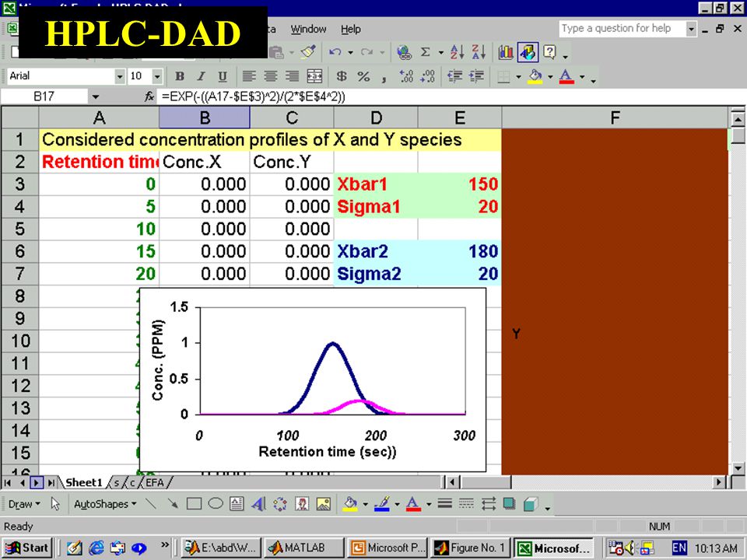The height and width of the screenshot is (560, 747).
Task: Open the AutoShapes menu
Action: (x=105, y=504)
